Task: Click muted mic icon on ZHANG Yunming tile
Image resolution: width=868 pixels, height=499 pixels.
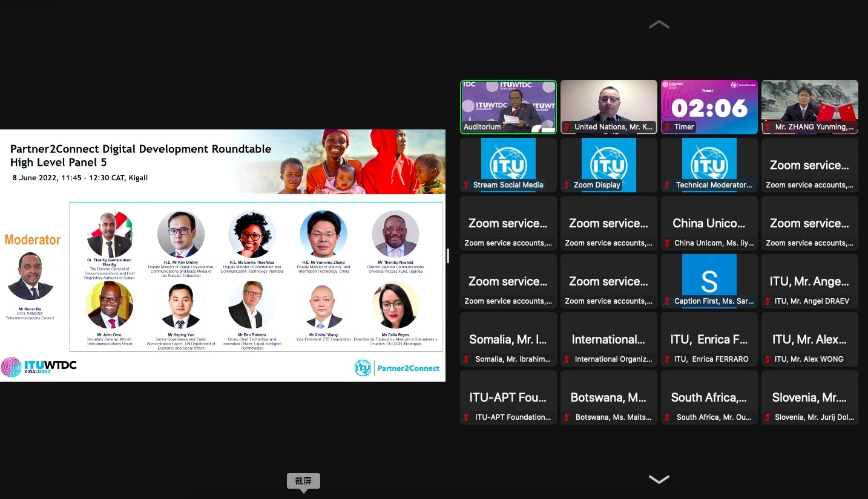Action: 768,127
